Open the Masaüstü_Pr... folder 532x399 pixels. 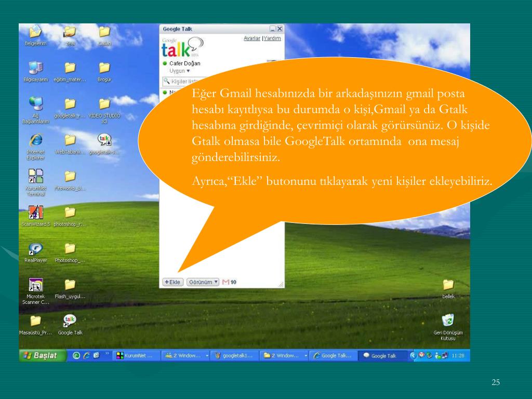click(36, 325)
